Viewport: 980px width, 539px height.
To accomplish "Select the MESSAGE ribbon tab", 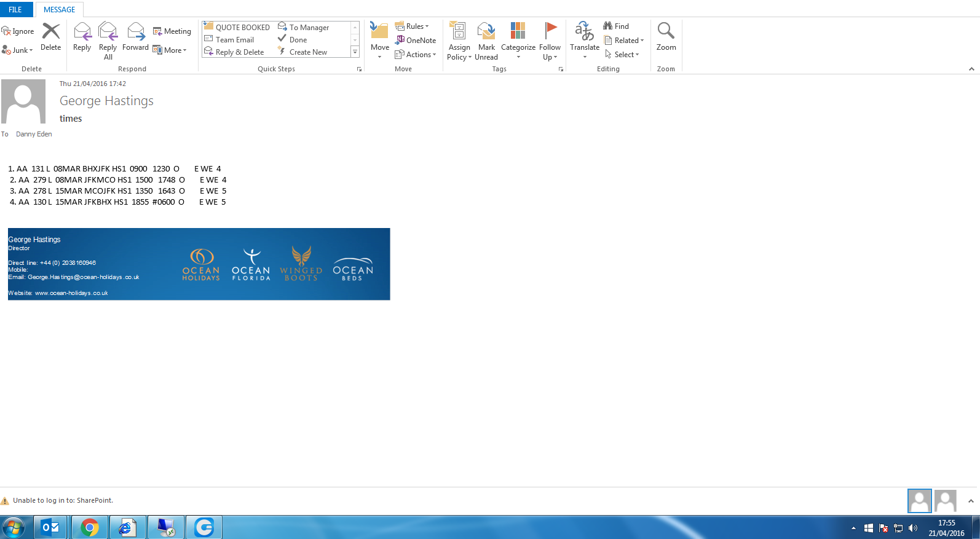I will click(x=59, y=10).
